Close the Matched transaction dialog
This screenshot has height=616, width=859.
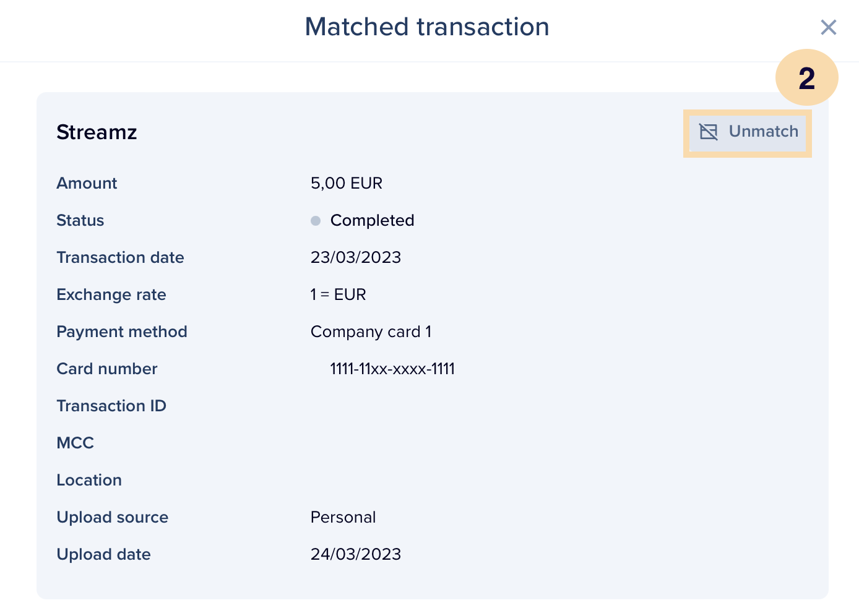pyautogui.click(x=828, y=27)
